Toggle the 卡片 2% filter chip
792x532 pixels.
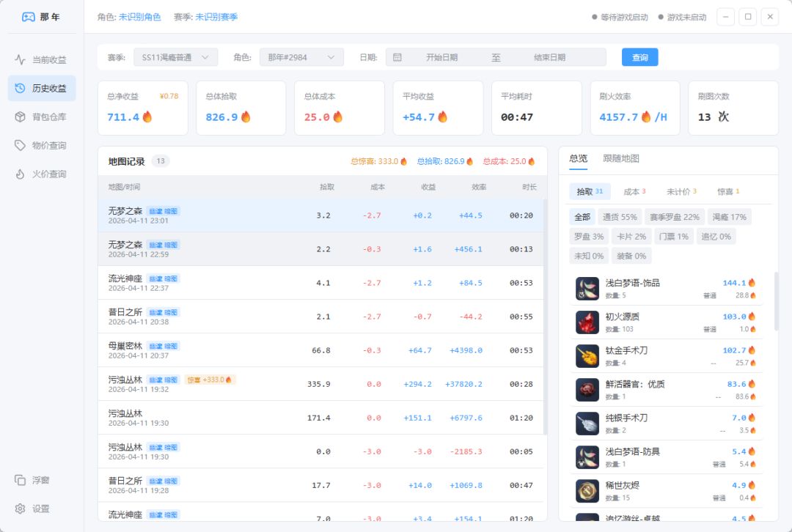tap(631, 236)
